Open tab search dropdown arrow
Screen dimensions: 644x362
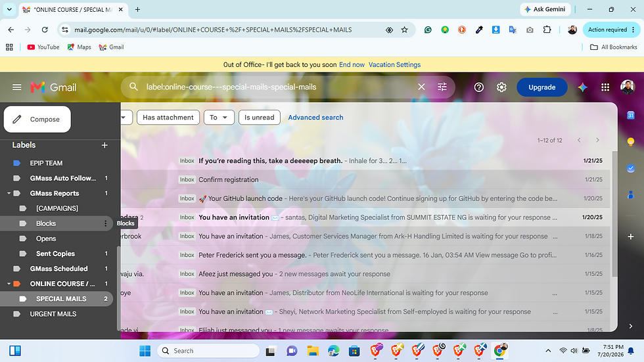[9, 9]
